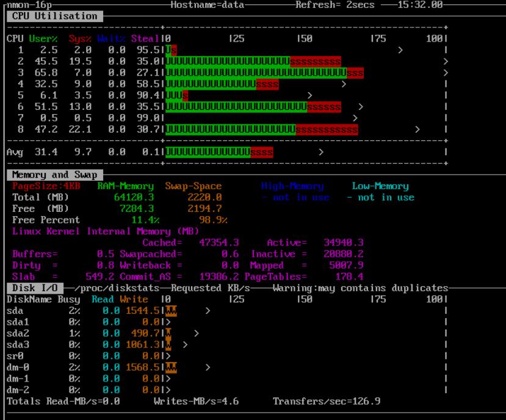Click the orange write bar on sda row
This screenshot has height=420, width=506.
(171, 311)
